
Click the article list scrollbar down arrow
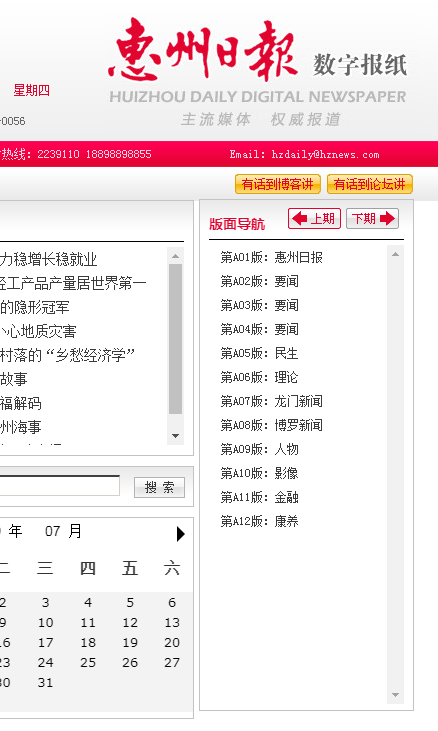(176, 436)
